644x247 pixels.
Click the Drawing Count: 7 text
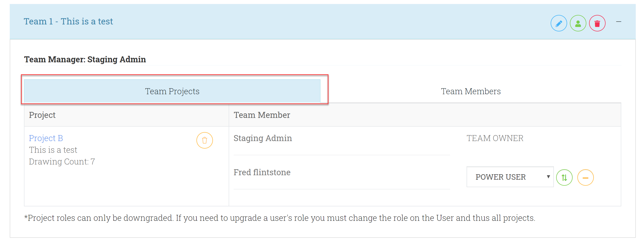pos(62,162)
